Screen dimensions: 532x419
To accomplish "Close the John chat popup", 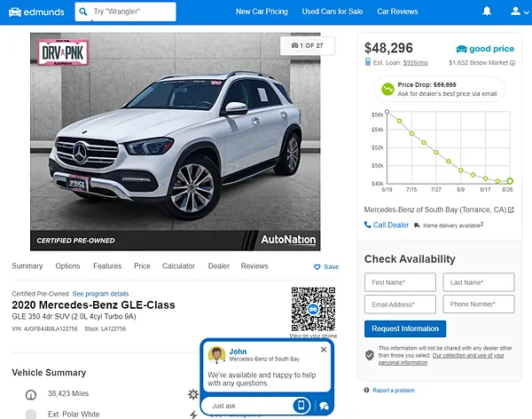I will tap(324, 350).
